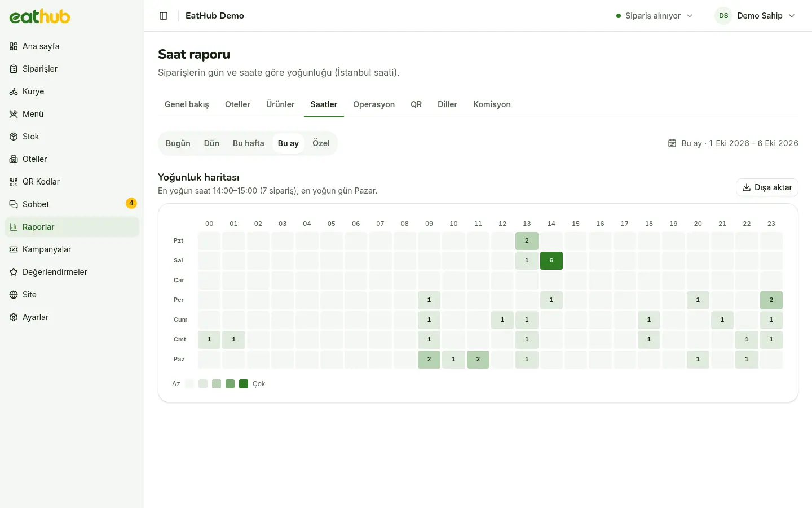Click the Sal 14:00 heatmap cell showing 6
The height and width of the screenshot is (508, 812).
click(x=551, y=260)
